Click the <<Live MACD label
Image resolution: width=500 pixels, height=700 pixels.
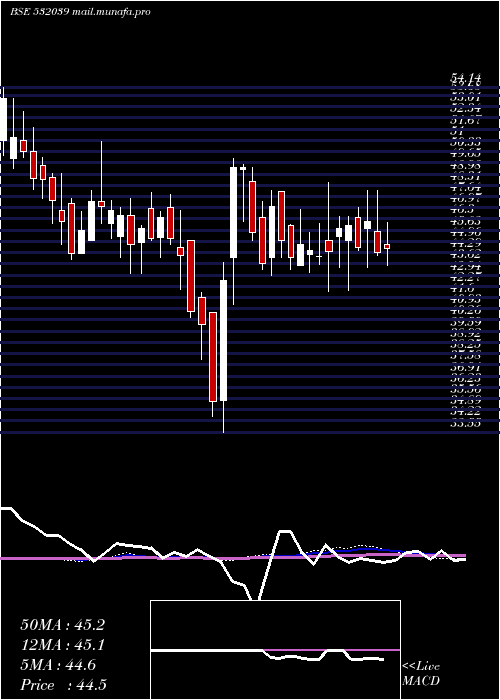(421, 673)
